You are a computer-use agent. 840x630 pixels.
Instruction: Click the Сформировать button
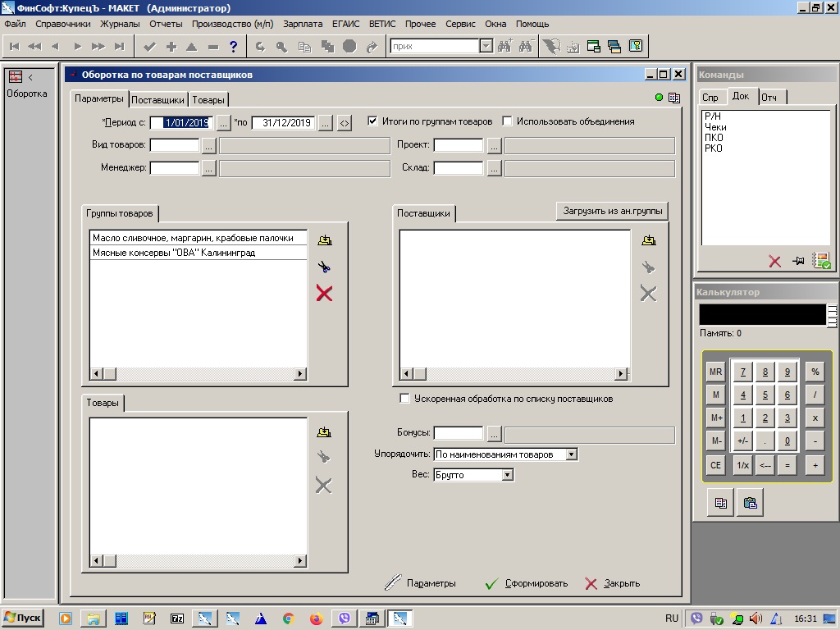click(x=527, y=584)
